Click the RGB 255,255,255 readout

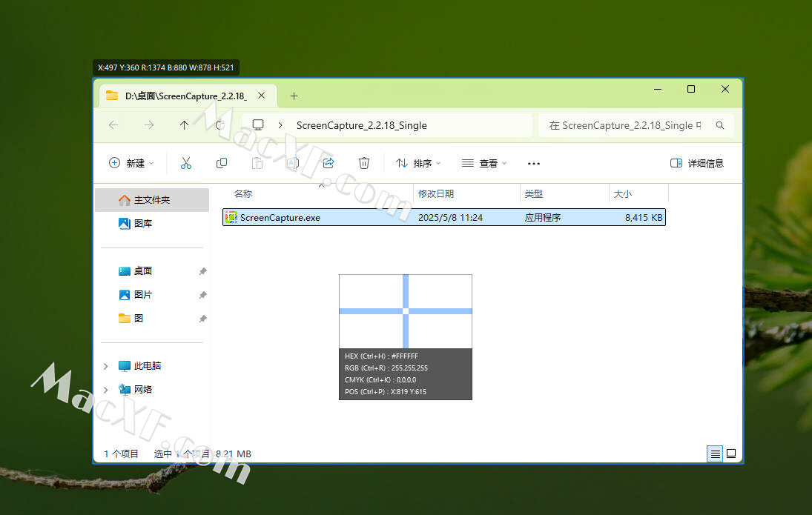coord(386,368)
